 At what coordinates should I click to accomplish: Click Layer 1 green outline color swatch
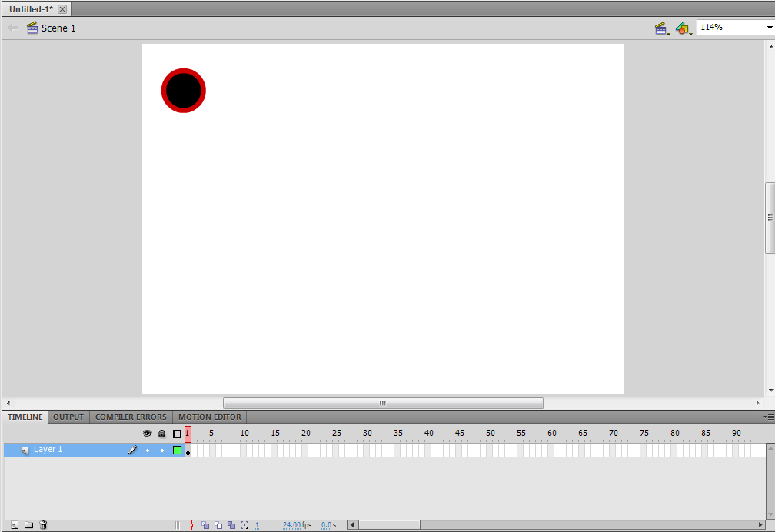point(177,450)
